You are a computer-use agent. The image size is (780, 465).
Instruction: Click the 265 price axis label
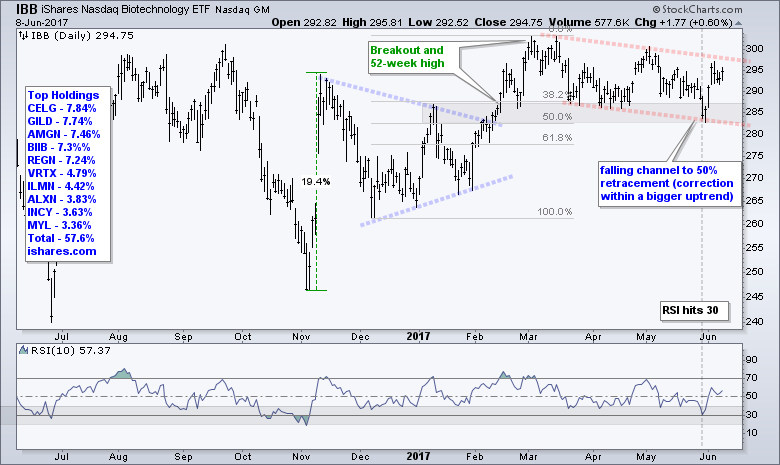[755, 200]
